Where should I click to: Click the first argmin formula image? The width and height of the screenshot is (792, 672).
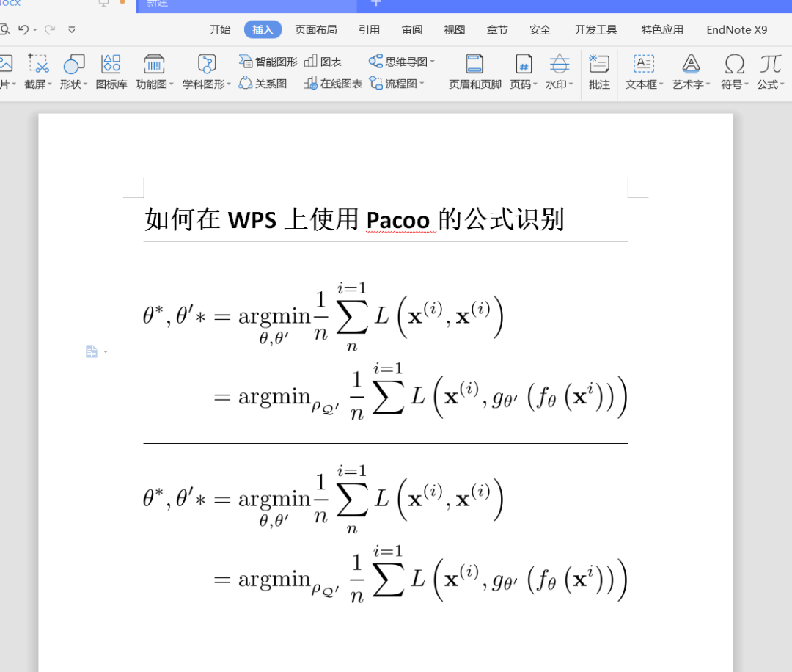coord(385,350)
